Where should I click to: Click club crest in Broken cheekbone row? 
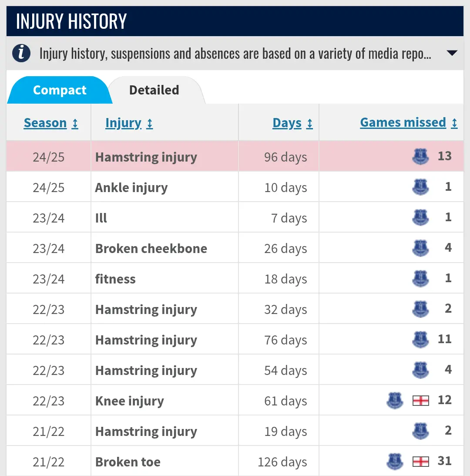point(420,248)
